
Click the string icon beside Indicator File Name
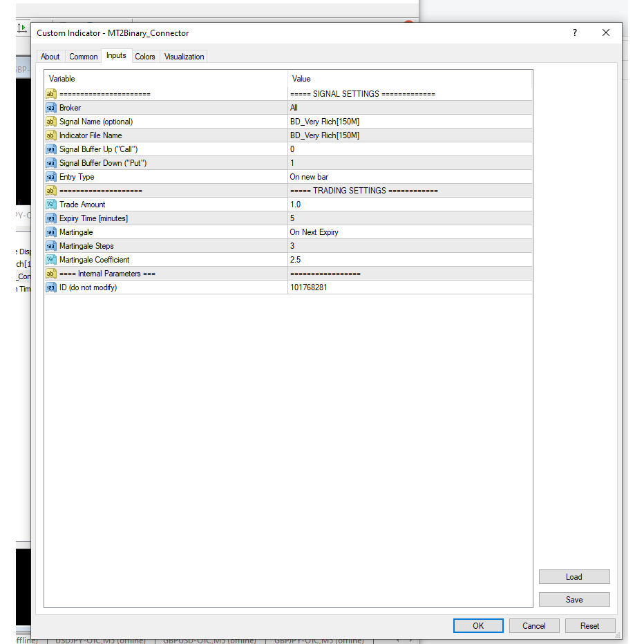click(x=50, y=135)
